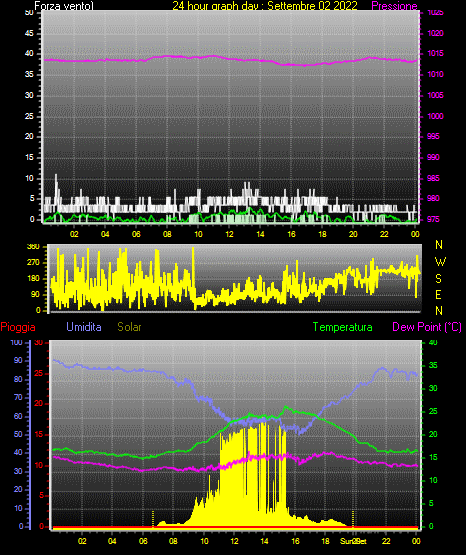Screen dimensions: 466x555
Task: Click the "1020" pressure axis value
Action: [x=435, y=33]
